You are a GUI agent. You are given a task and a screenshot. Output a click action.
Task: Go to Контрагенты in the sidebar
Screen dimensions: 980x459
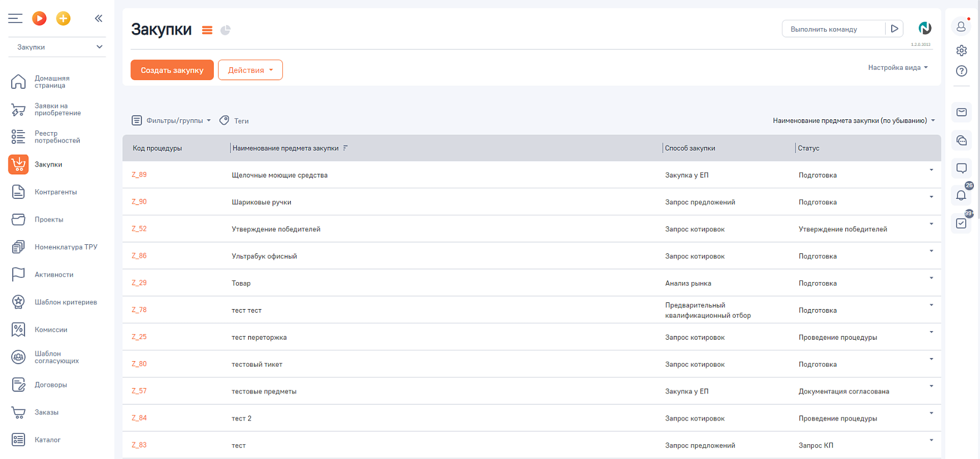pyautogui.click(x=55, y=192)
